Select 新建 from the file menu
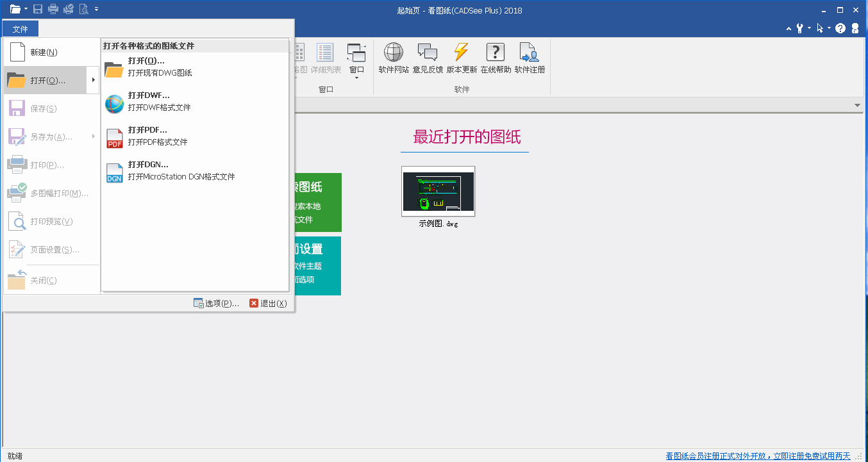Image resolution: width=868 pixels, height=462 pixels. [x=45, y=52]
